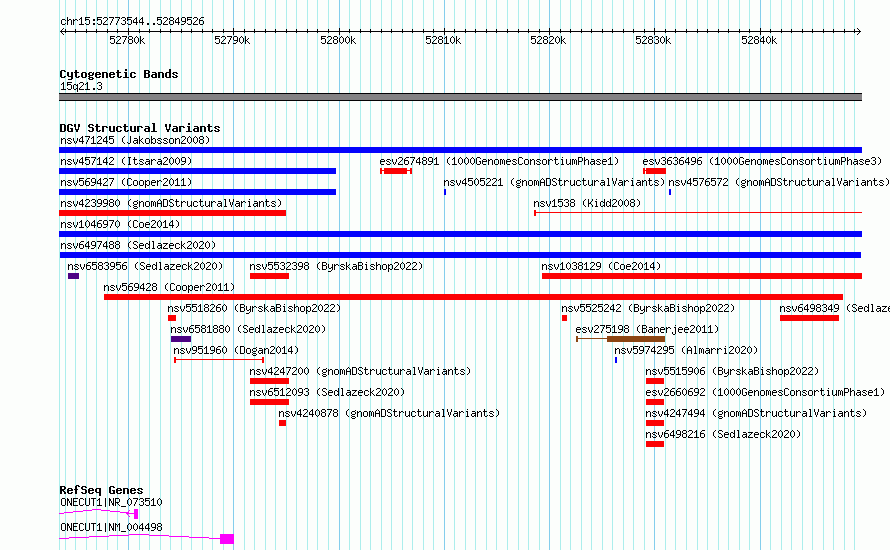Screen dimensions: 890x550
Task: Click the 52780k ruler label
Action: coord(127,40)
